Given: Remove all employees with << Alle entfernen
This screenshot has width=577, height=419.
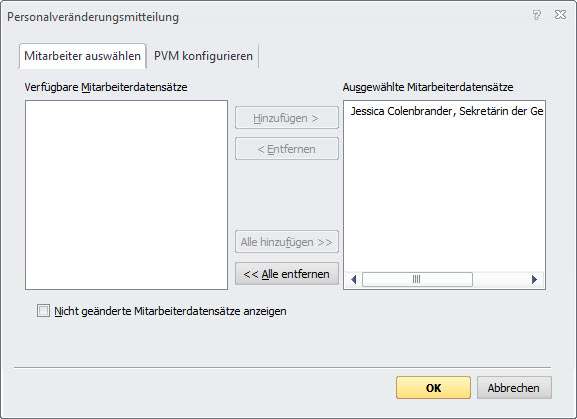Looking at the screenshot, I should click(x=287, y=274).
